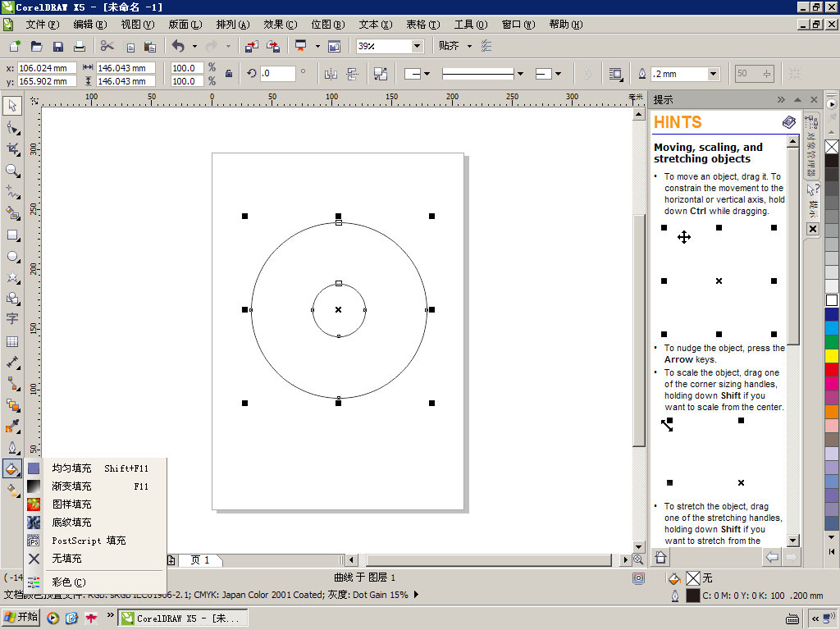Close the 提示 hints docker
840x630 pixels.
coord(814,99)
